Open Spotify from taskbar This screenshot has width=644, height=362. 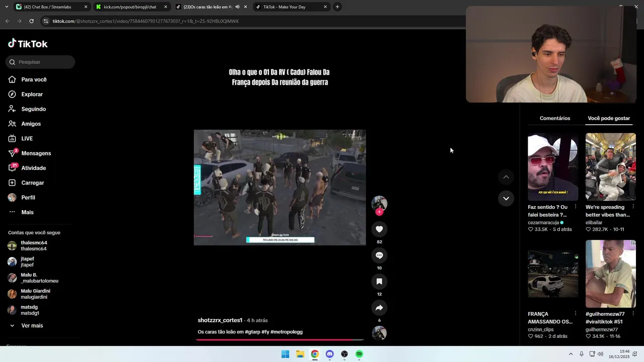coord(359,354)
